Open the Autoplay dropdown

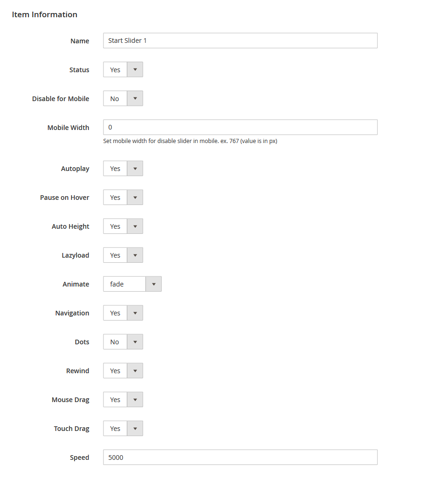123,168
